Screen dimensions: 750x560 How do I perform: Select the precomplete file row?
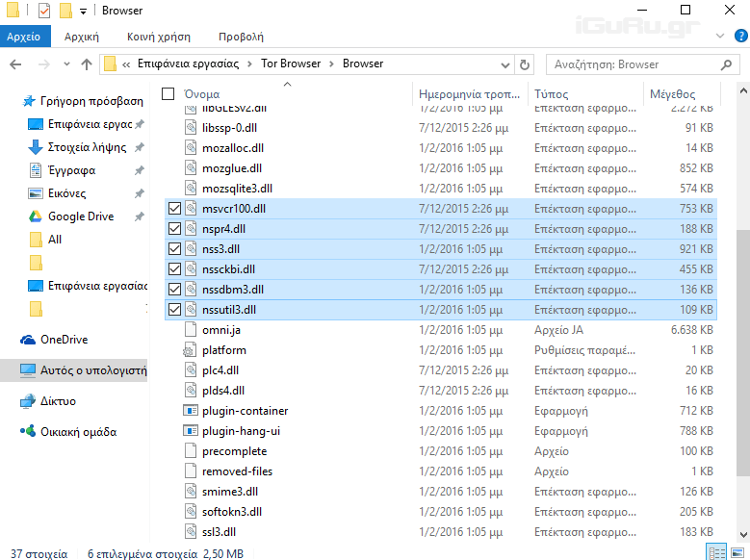pyautogui.click(x=440, y=451)
